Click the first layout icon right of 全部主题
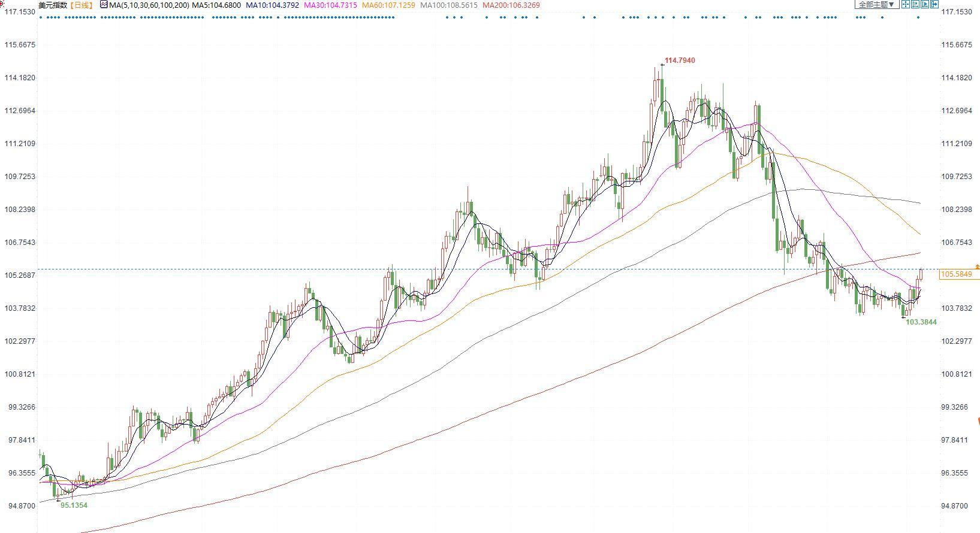The height and width of the screenshot is (533, 980). coord(906,4)
